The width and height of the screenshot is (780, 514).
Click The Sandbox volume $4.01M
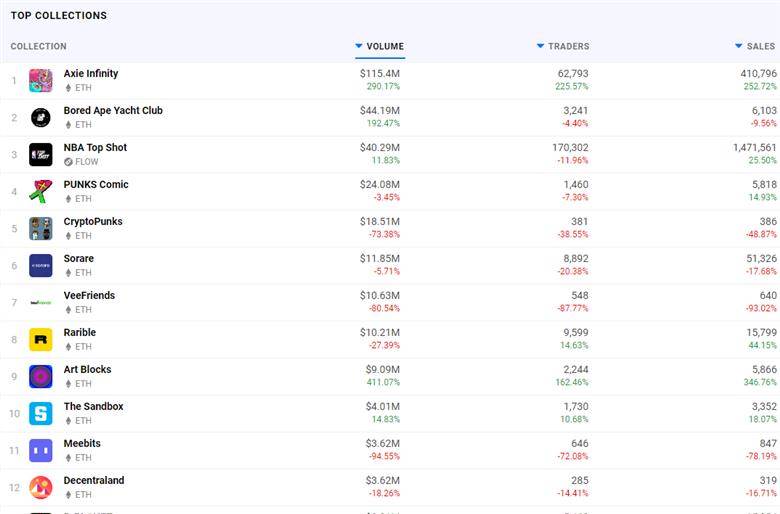[383, 407]
